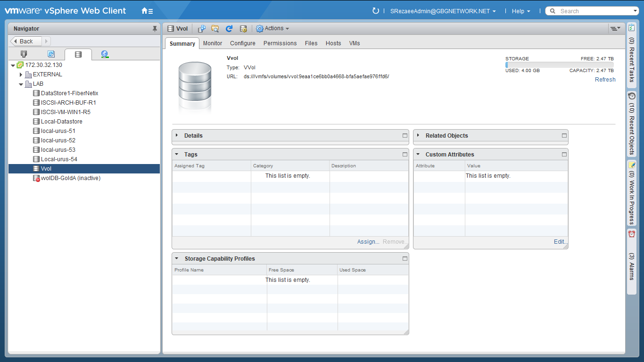Click the global refresh icon in header
The width and height of the screenshot is (644, 362).
(x=375, y=11)
